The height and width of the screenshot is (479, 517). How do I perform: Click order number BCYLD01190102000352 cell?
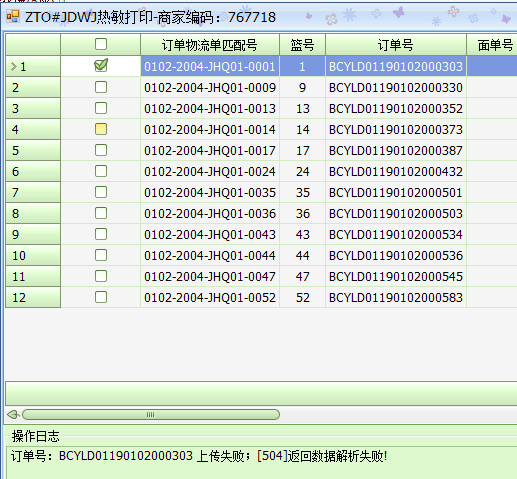(396, 109)
